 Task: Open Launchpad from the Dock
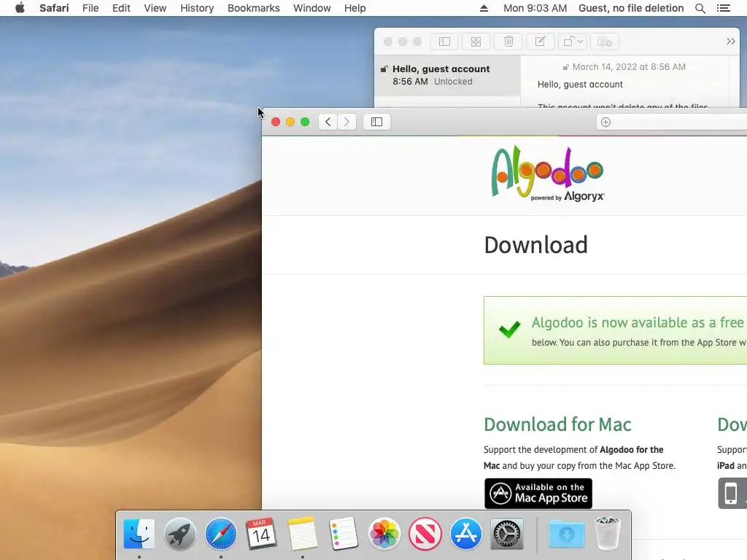[179, 534]
